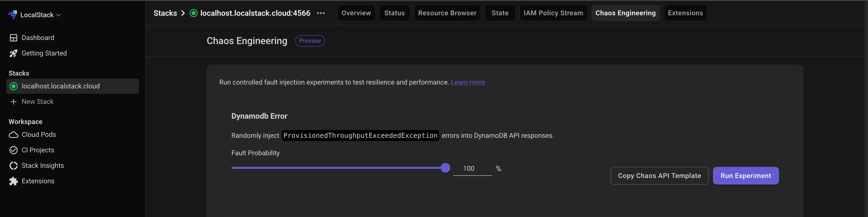868x217 pixels.
Task: Click the breadcrumb chevron after Stacks
Action: [x=183, y=13]
